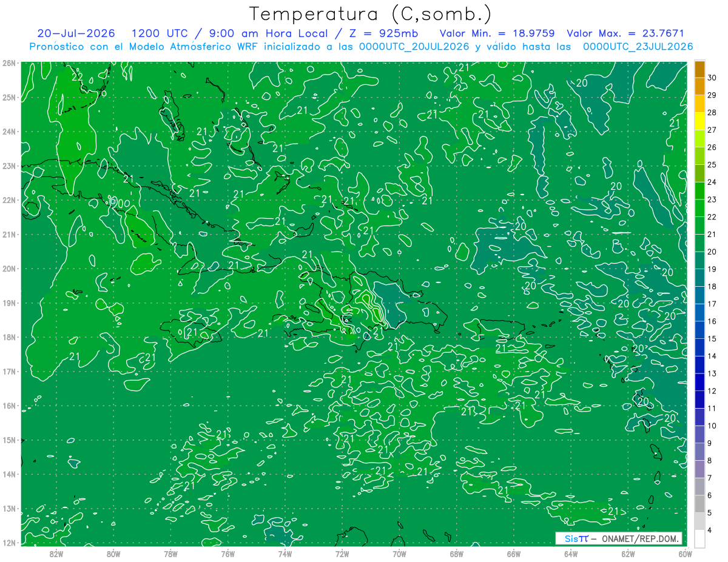Pick the yellow swatch between 27 and 28

tap(699, 121)
